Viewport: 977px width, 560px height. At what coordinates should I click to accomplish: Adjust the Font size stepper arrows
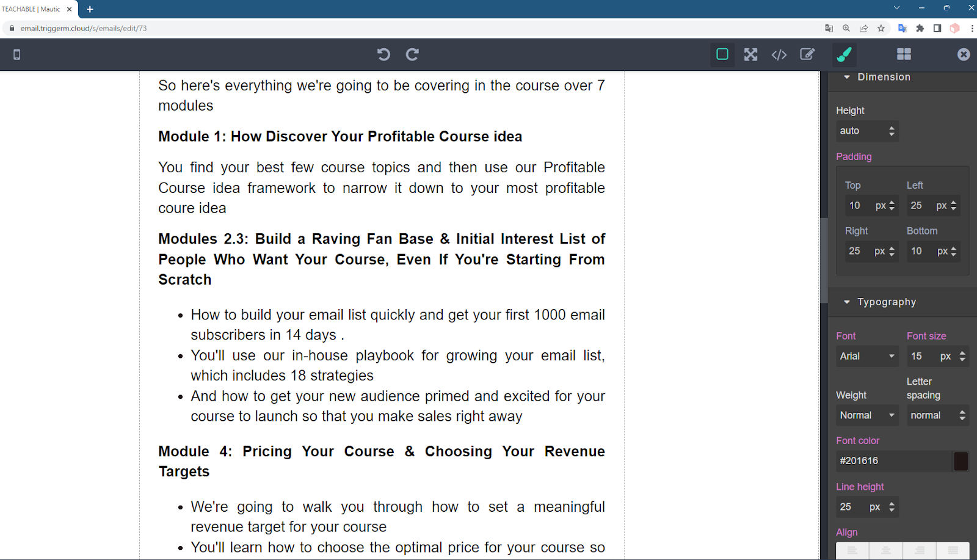962,356
